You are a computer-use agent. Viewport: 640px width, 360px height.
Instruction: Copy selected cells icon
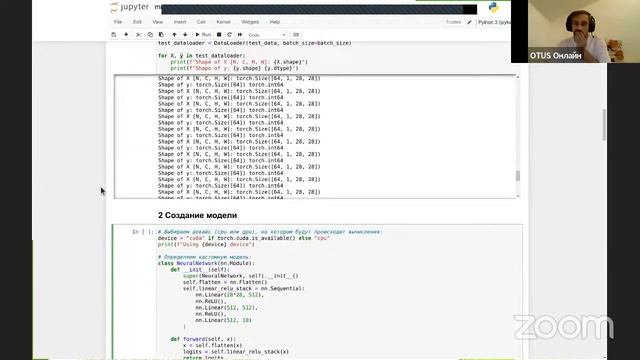point(150,35)
